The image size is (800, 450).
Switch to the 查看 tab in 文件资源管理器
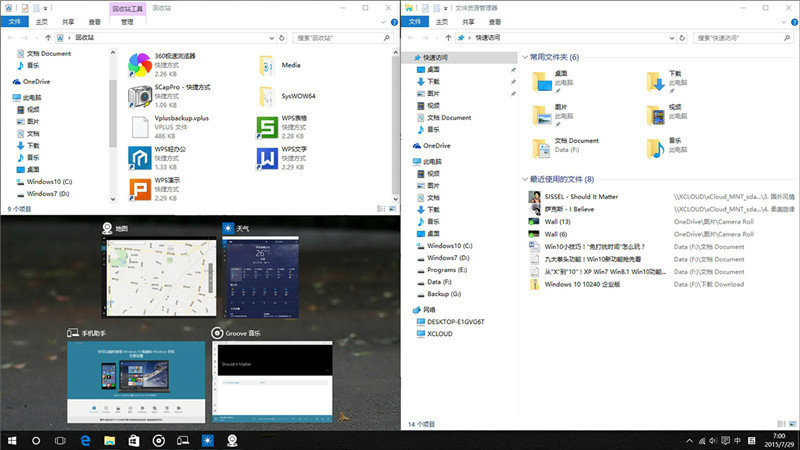[x=495, y=20]
